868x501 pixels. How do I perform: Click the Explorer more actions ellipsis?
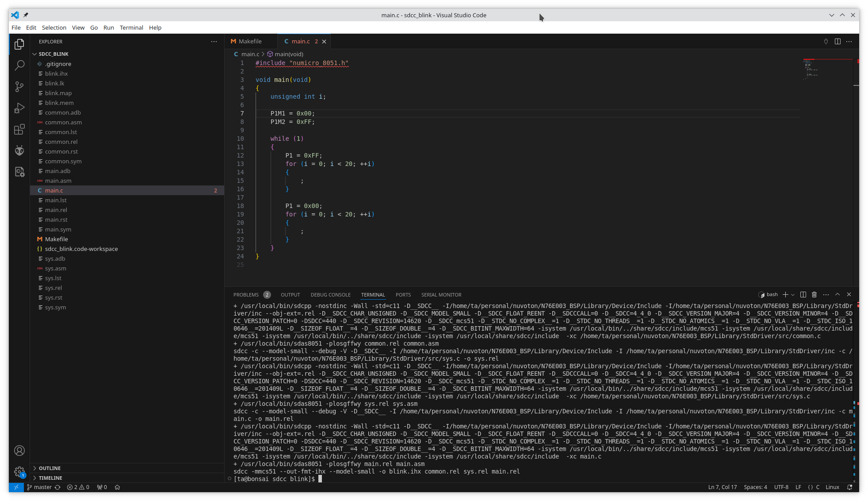[214, 42]
